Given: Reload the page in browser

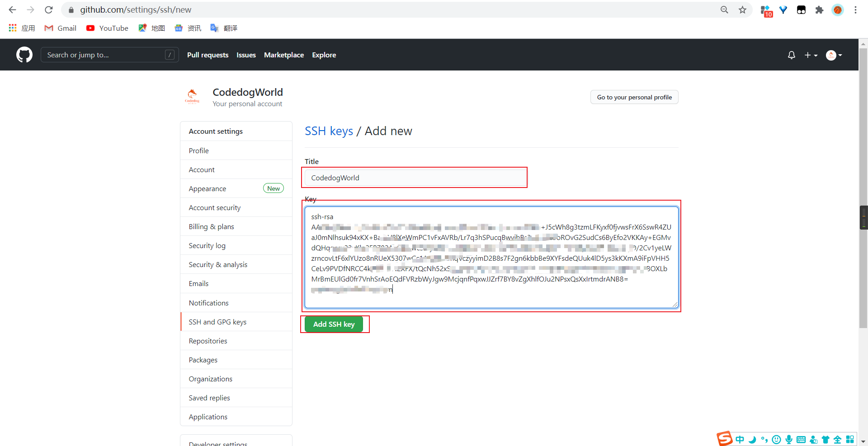Looking at the screenshot, I should coord(49,10).
